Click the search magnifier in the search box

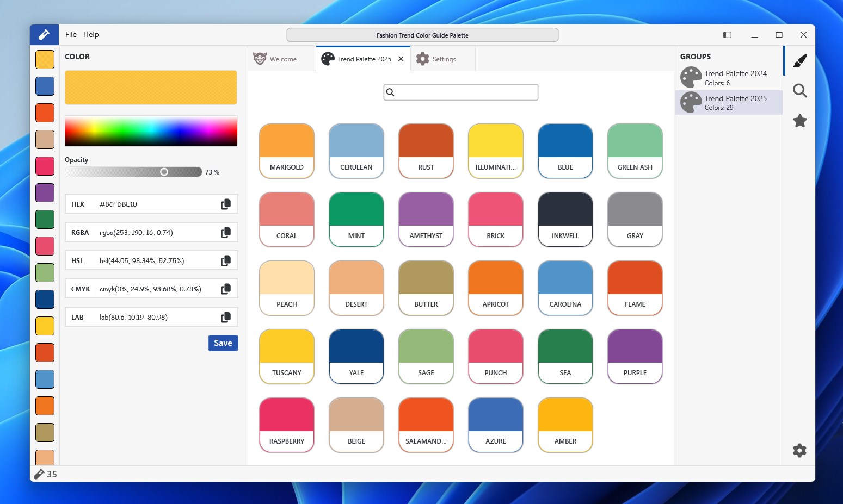pos(390,92)
